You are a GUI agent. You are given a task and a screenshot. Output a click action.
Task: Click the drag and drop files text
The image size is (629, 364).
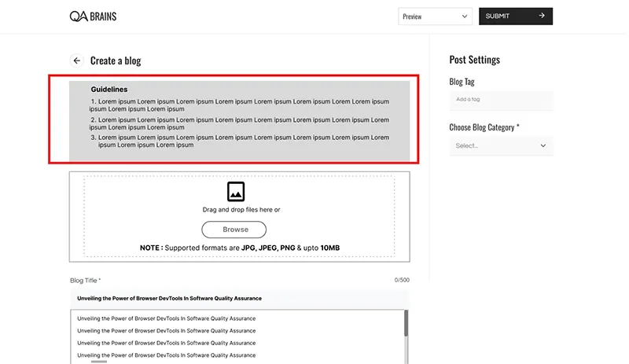241,210
